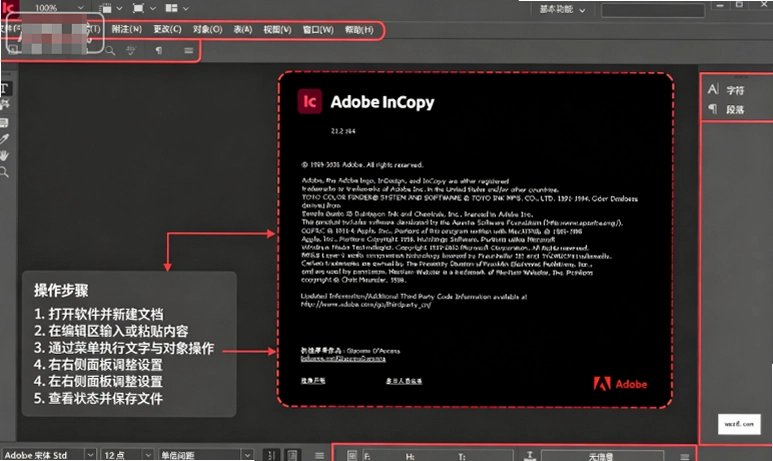Click the spell check icon in toolbar
The width and height of the screenshot is (773, 461).
pos(131,50)
